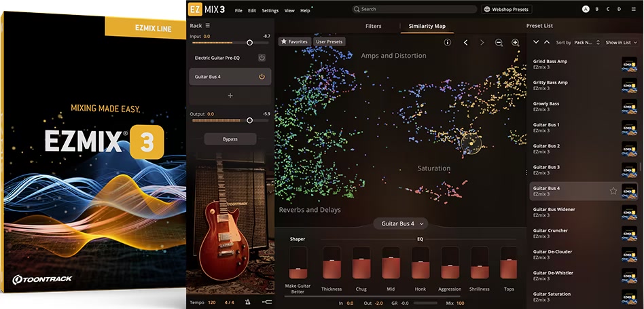Image resolution: width=644 pixels, height=309 pixels.
Task: Turn off Guitar Bus 4 power button
Action: click(262, 77)
